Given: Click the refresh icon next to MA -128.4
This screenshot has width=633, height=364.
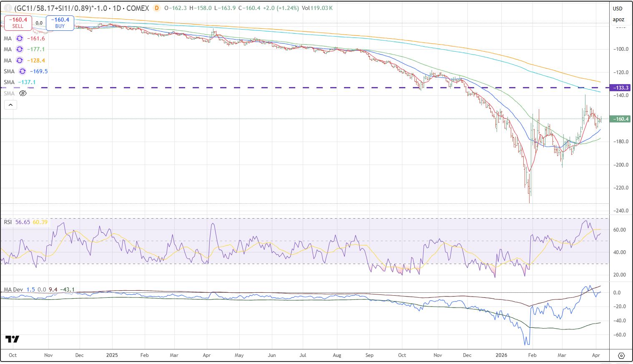Looking at the screenshot, I should 19,60.
